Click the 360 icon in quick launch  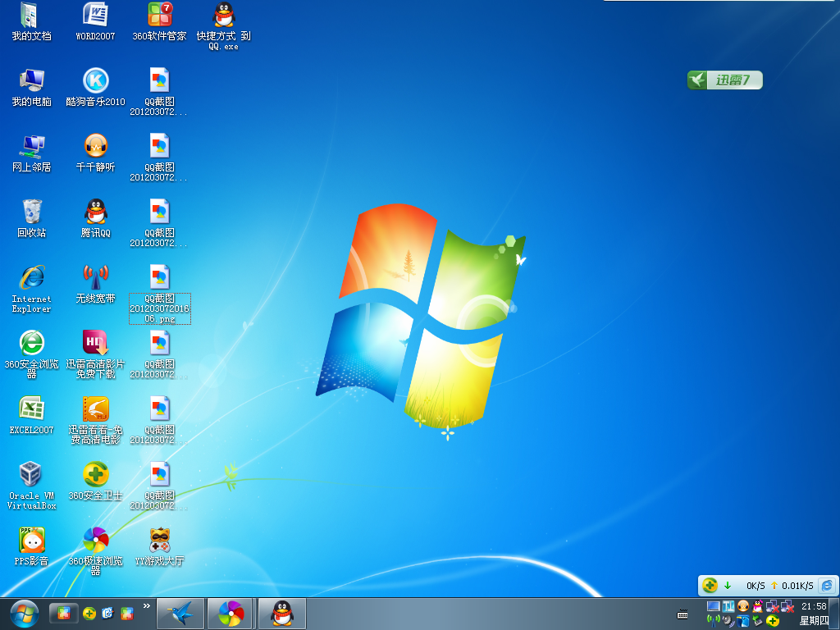89,613
